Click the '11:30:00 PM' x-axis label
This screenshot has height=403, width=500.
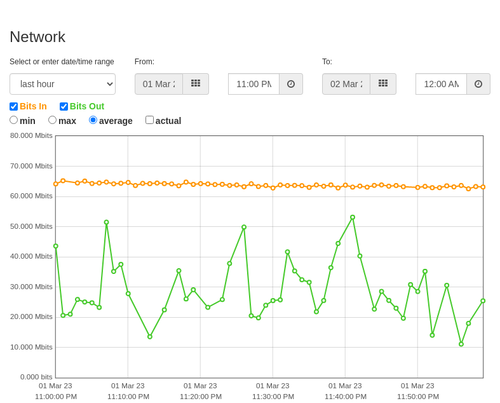(x=273, y=397)
